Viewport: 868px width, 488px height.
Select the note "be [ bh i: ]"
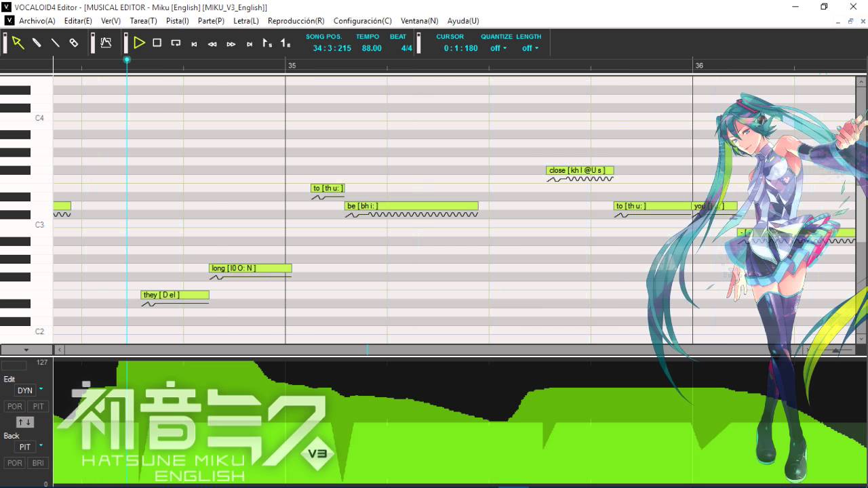coord(412,206)
